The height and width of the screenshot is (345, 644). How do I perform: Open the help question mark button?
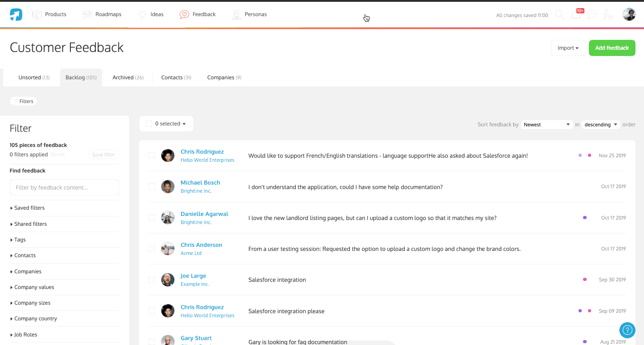coord(627,330)
